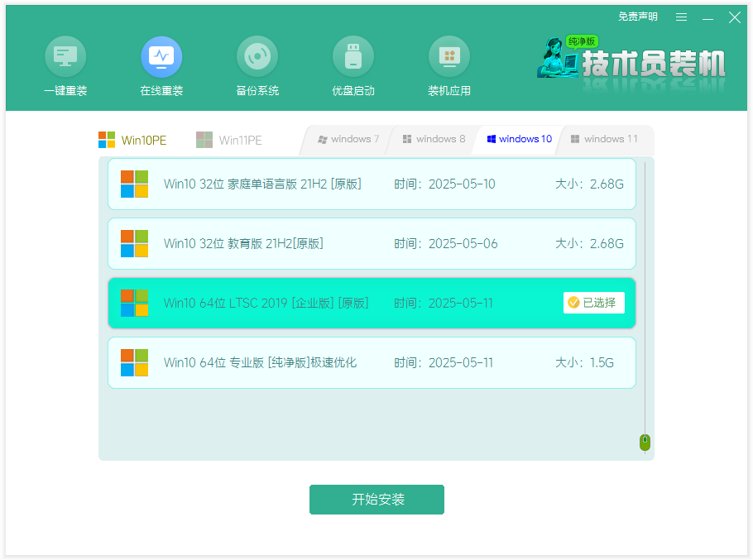This screenshot has height=560, width=753.
Task: Click the Win11PE faded Windows logo
Action: coord(204,140)
